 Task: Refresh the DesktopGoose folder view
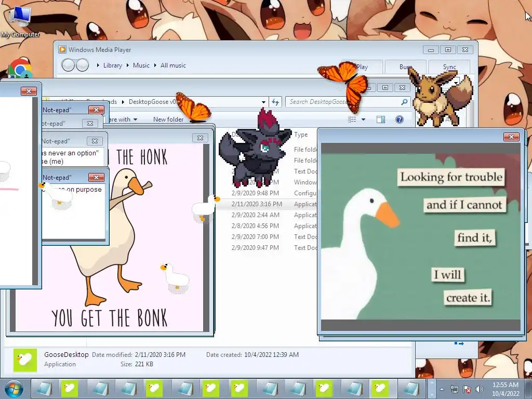click(x=275, y=102)
